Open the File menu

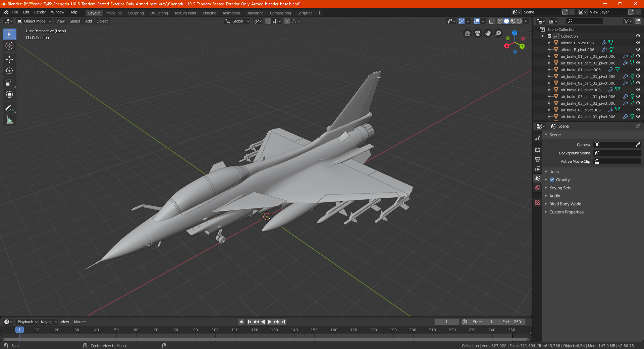[x=15, y=12]
